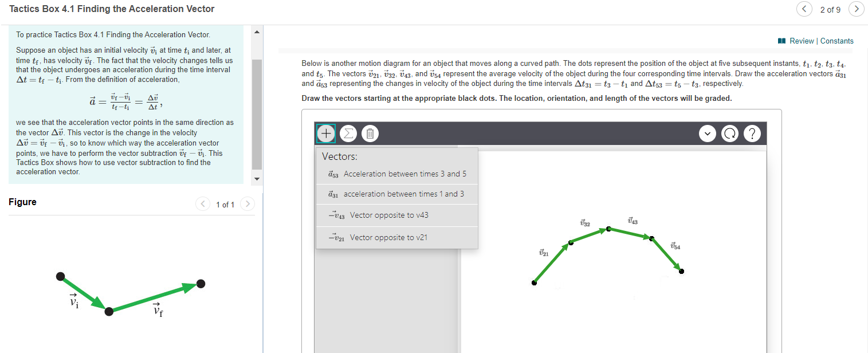Click the Review book icon
Viewport: 868px width, 353px height.
point(783,41)
